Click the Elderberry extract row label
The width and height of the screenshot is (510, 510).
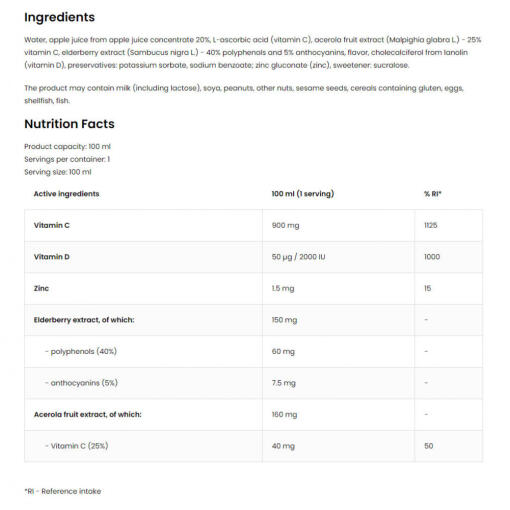(84, 320)
